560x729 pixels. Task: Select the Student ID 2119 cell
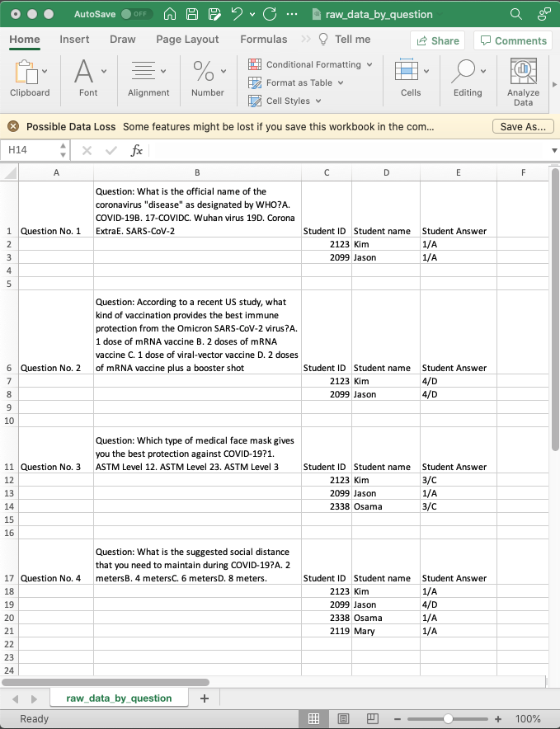coord(326,631)
